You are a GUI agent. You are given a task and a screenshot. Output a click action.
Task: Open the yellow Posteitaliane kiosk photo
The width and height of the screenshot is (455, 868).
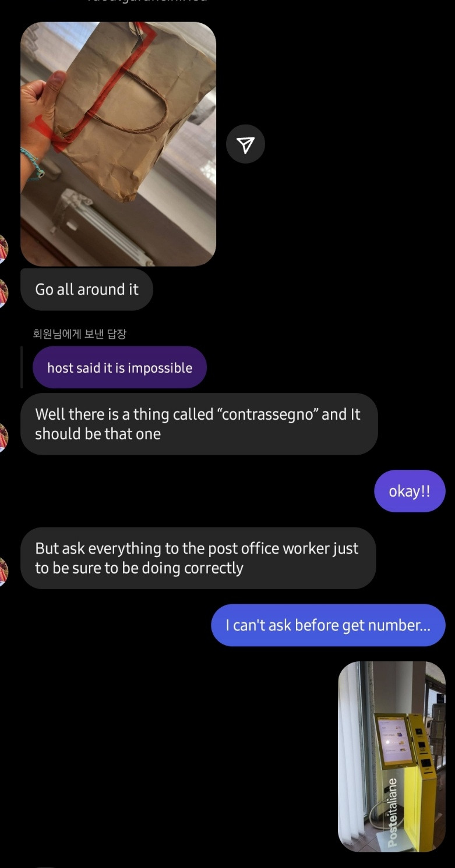[391, 756]
